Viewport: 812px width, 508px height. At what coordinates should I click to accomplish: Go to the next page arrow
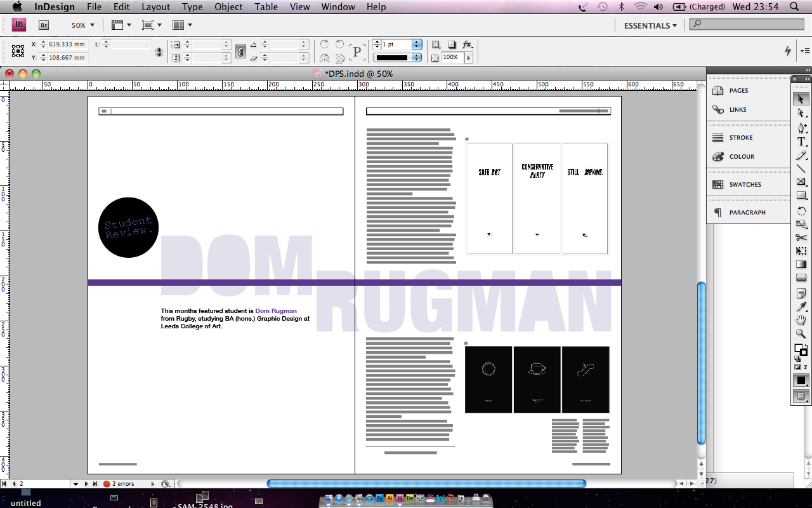pyautogui.click(x=86, y=484)
